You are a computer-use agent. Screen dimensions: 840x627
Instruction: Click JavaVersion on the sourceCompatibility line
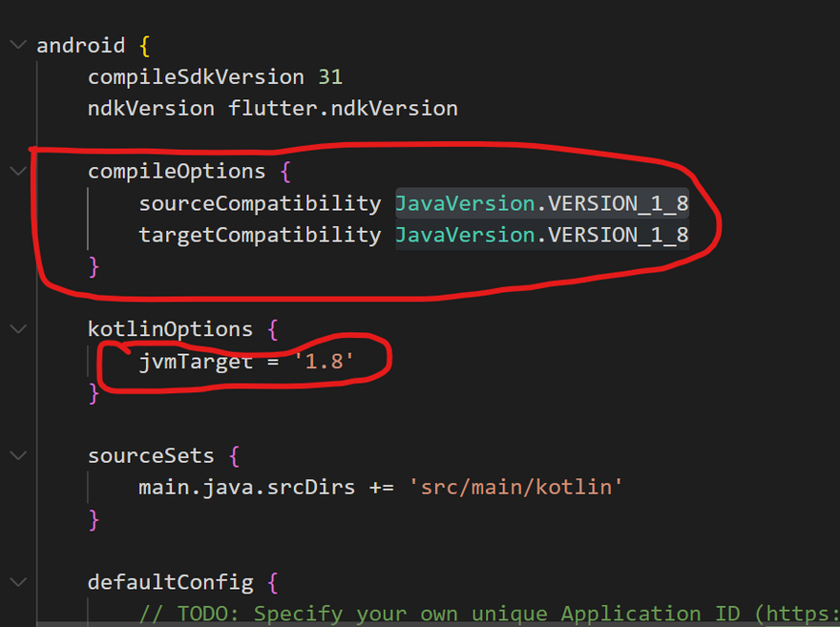pyautogui.click(x=465, y=202)
